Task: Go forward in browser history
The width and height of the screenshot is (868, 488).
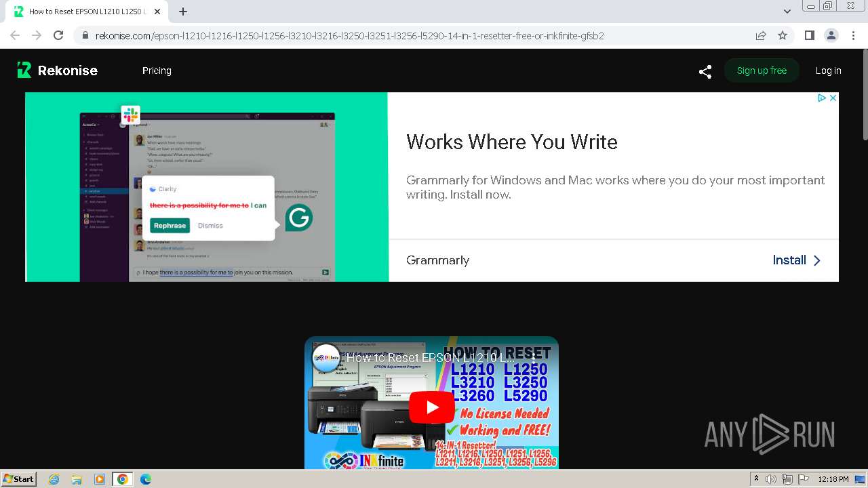Action: coord(37,35)
